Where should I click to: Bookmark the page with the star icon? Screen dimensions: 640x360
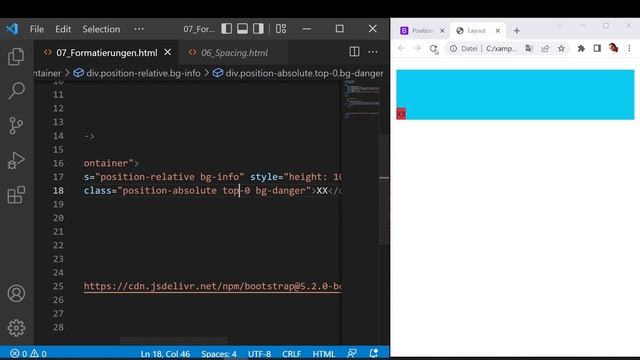point(561,49)
